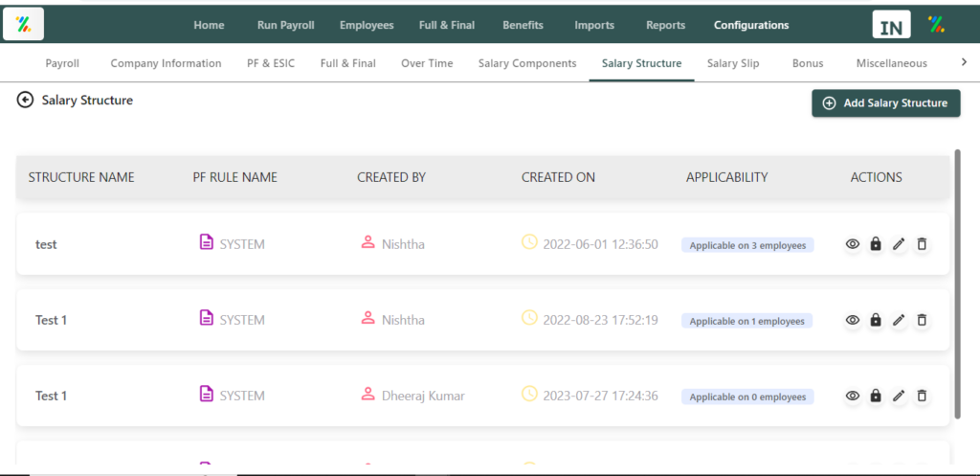This screenshot has height=476, width=980.
Task: Switch to the Bonus tab
Action: [x=808, y=63]
